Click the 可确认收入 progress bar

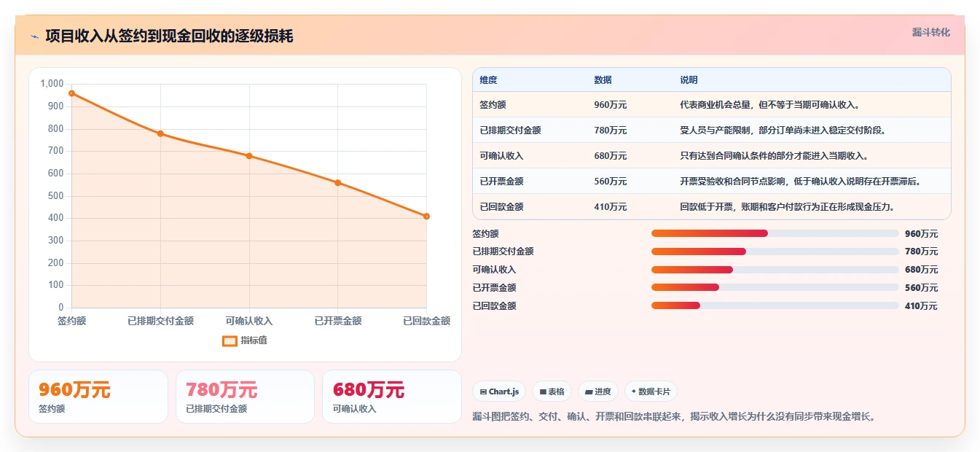[775, 270]
